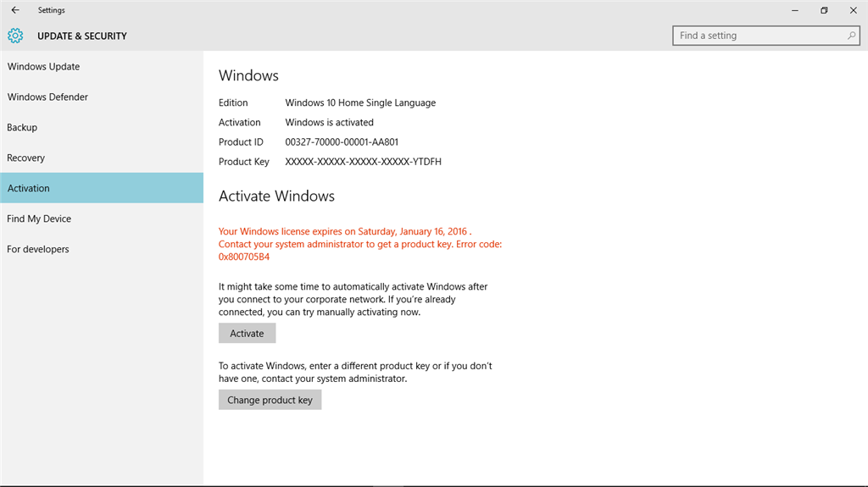Open Find My Device settings
This screenshot has height=487, width=868.
pyautogui.click(x=102, y=219)
